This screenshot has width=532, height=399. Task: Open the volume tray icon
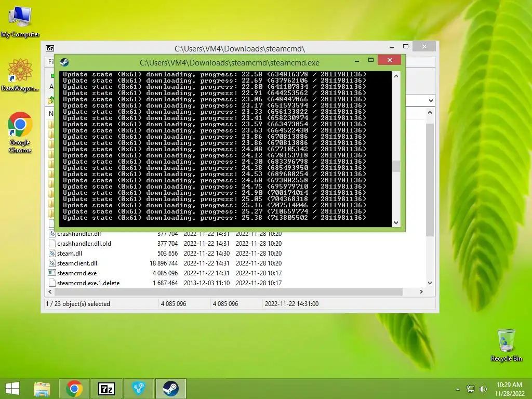[x=483, y=389]
